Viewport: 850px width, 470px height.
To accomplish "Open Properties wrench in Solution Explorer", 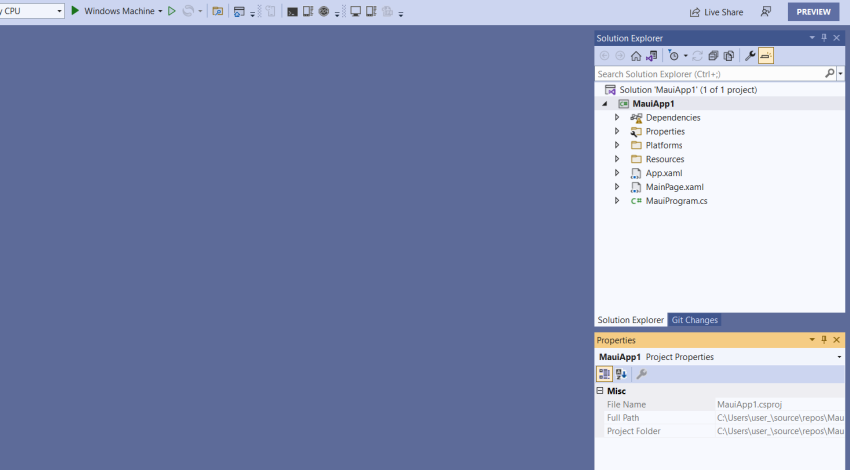I will (x=750, y=56).
